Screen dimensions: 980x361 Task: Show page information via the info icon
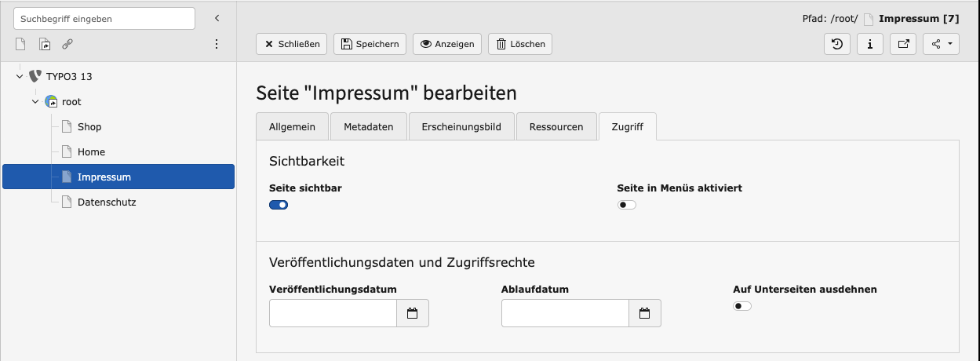point(870,44)
